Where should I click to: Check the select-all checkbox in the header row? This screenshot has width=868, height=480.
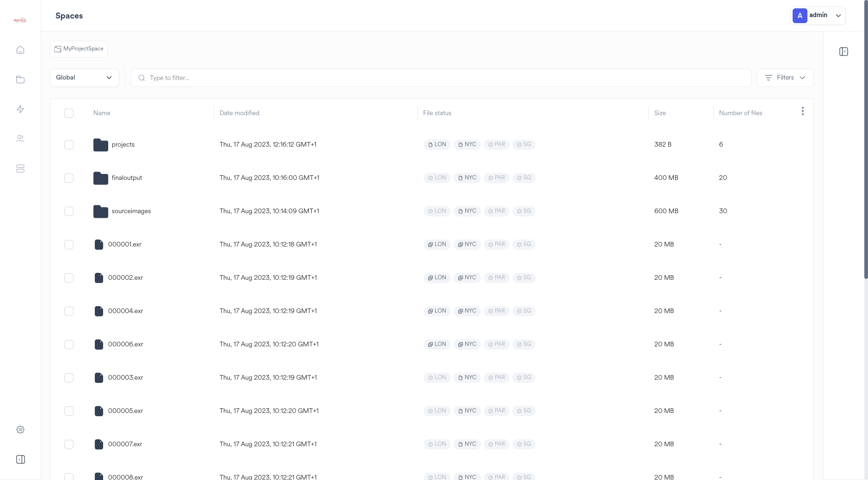(x=69, y=113)
